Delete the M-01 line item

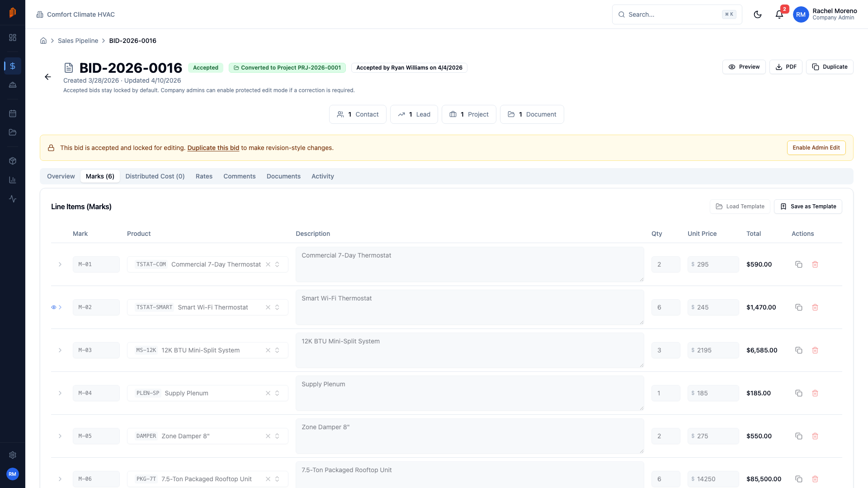pos(815,264)
